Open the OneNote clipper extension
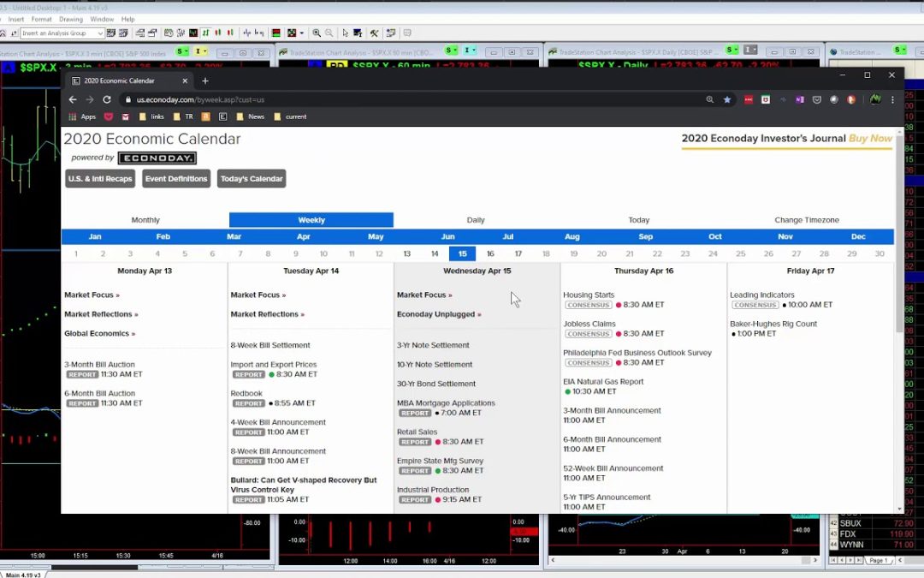This screenshot has height=578, width=924. pyautogui.click(x=800, y=99)
